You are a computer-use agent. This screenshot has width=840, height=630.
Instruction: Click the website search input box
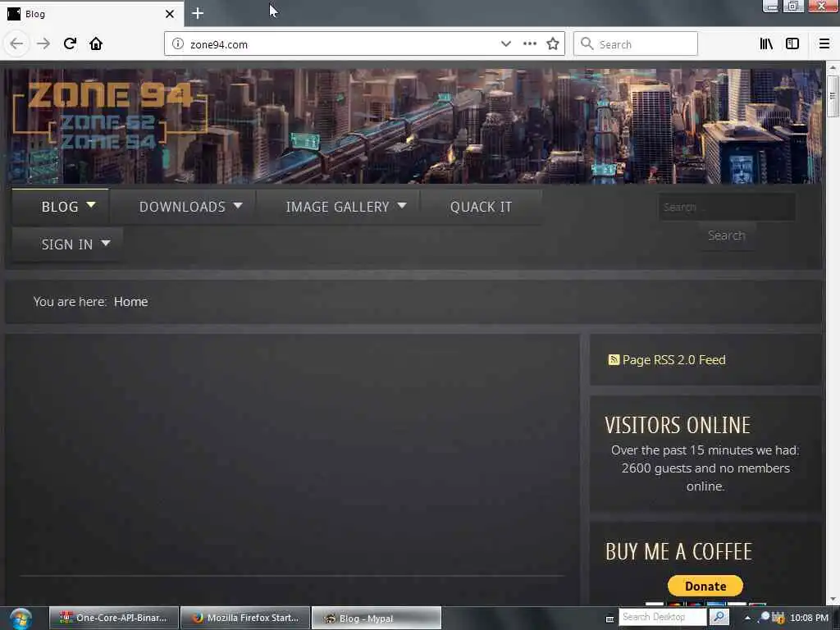coord(727,207)
